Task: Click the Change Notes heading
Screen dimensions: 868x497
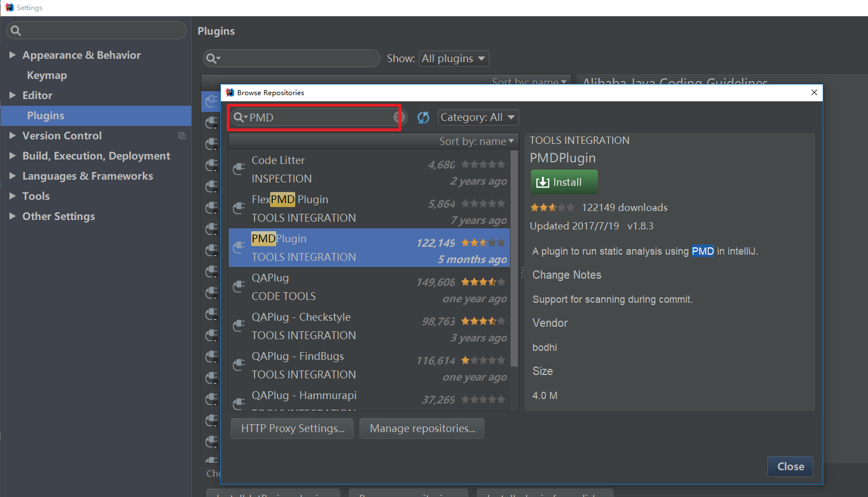Action: (x=567, y=275)
